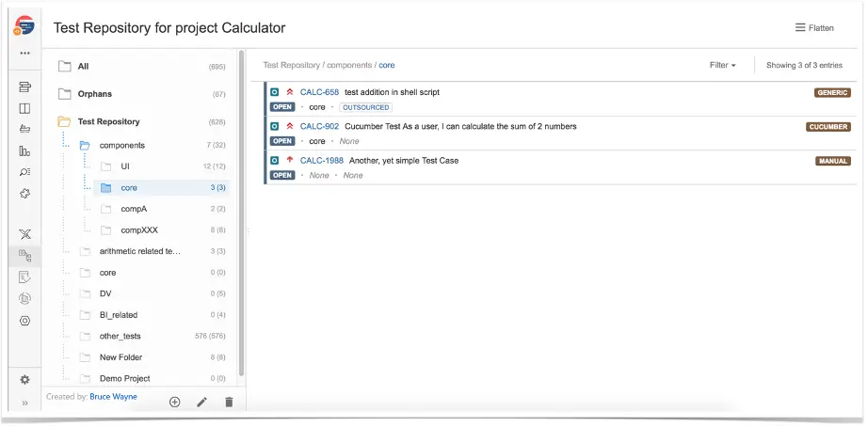Click the puzzle piece add-ons icon
The image size is (868, 427).
tap(25, 194)
